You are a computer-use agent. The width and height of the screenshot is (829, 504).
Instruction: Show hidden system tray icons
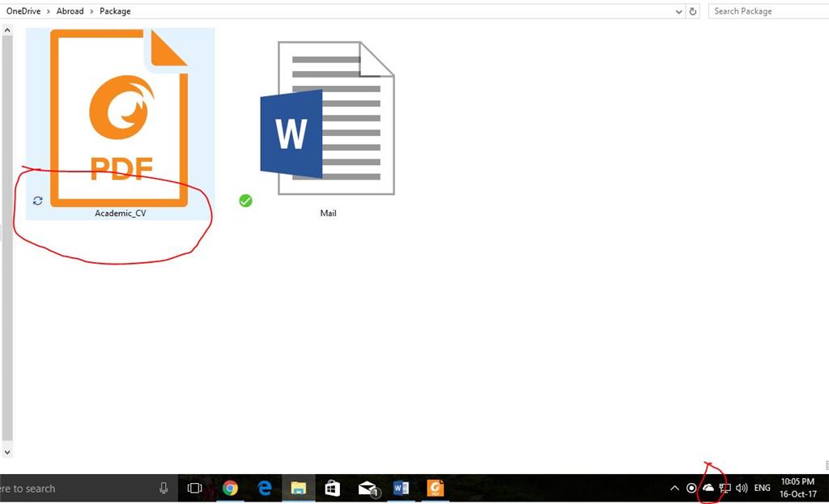point(674,488)
